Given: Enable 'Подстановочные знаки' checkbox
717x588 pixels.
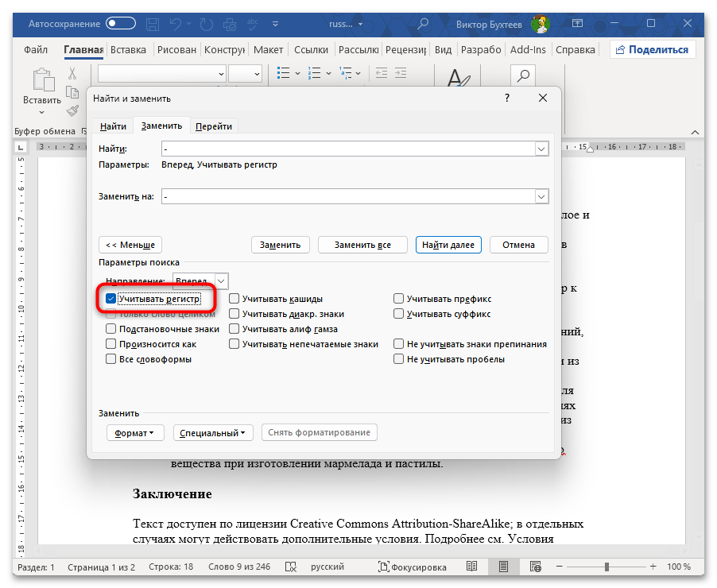Looking at the screenshot, I should pos(111,329).
